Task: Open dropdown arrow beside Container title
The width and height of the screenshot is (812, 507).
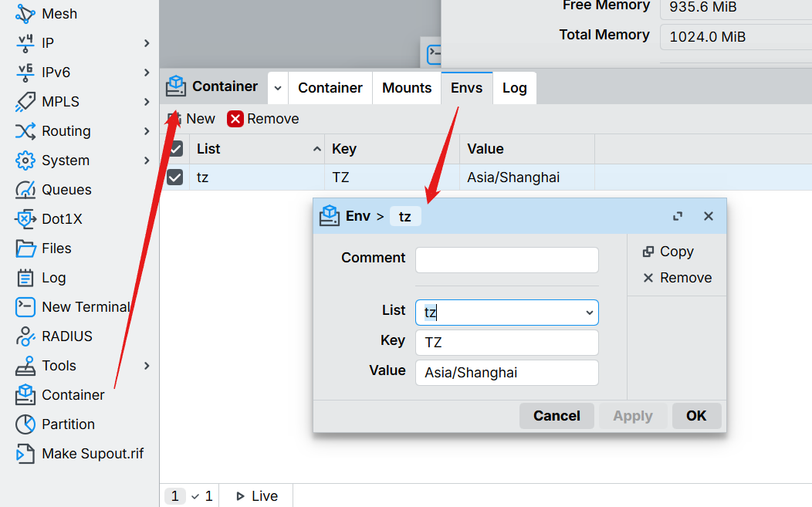Action: (278, 88)
